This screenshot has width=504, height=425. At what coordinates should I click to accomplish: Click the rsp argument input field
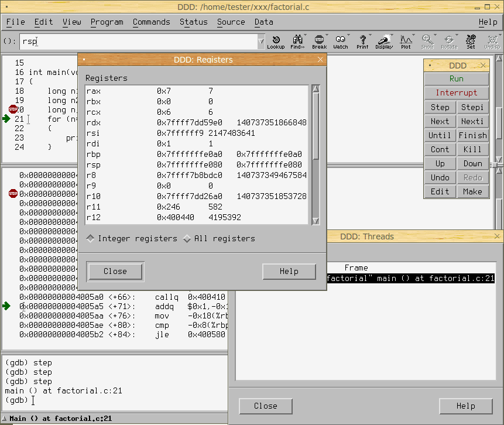pyautogui.click(x=140, y=42)
